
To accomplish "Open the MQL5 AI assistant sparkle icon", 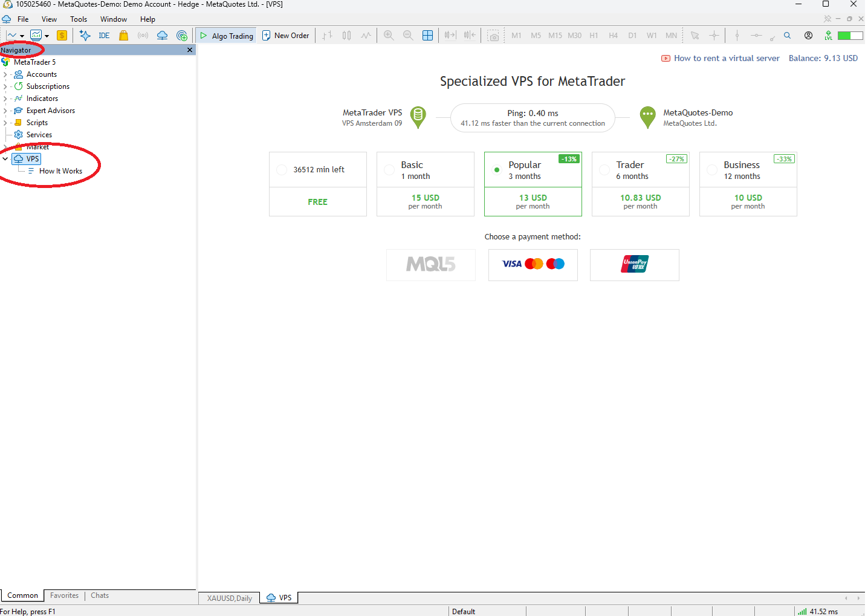I will [85, 36].
